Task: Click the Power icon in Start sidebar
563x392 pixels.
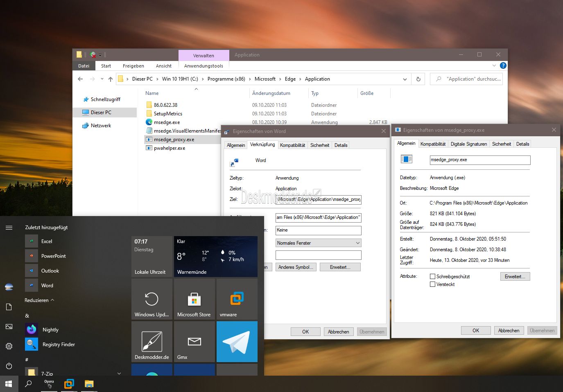Action: 9,366
